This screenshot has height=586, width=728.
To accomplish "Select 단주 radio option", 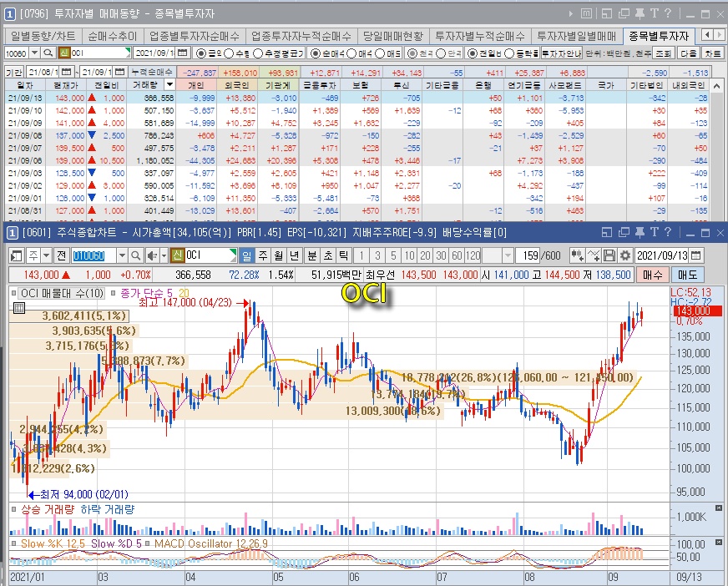I will point(441,53).
